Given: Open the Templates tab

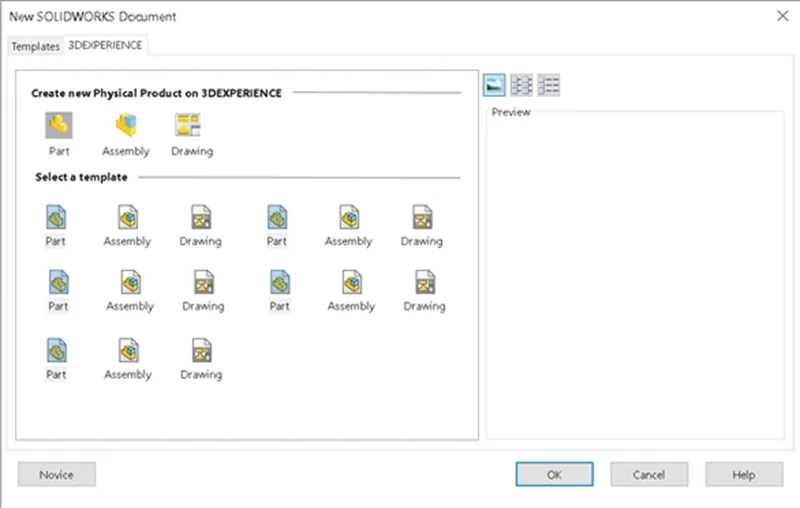Looking at the screenshot, I should pyautogui.click(x=35, y=46).
